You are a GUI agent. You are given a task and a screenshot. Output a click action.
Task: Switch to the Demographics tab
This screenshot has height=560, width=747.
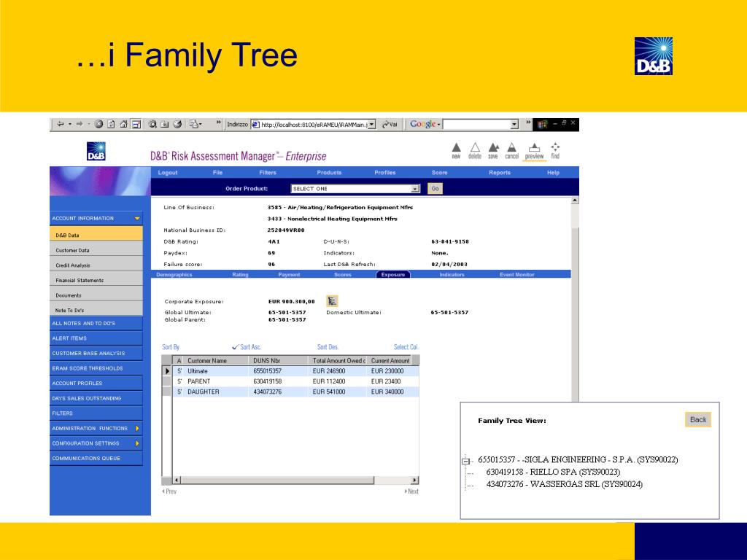pos(174,274)
